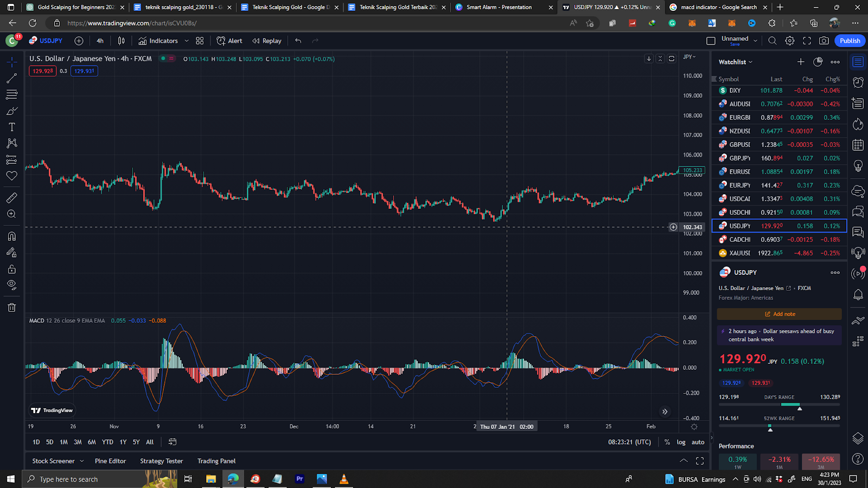Open the go to date calendar icon
This screenshot has height=488, width=868.
click(x=173, y=442)
